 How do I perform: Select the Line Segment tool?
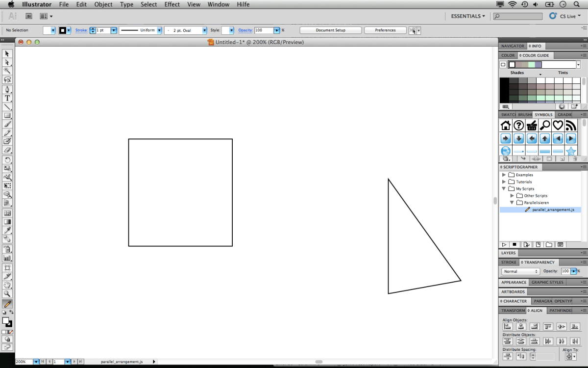click(x=7, y=107)
